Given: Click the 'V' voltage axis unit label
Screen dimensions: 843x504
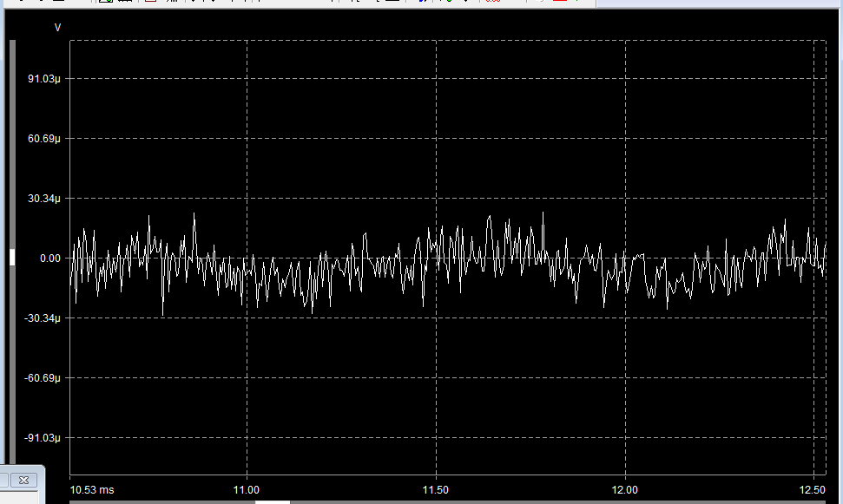Looking at the screenshot, I should [x=57, y=28].
